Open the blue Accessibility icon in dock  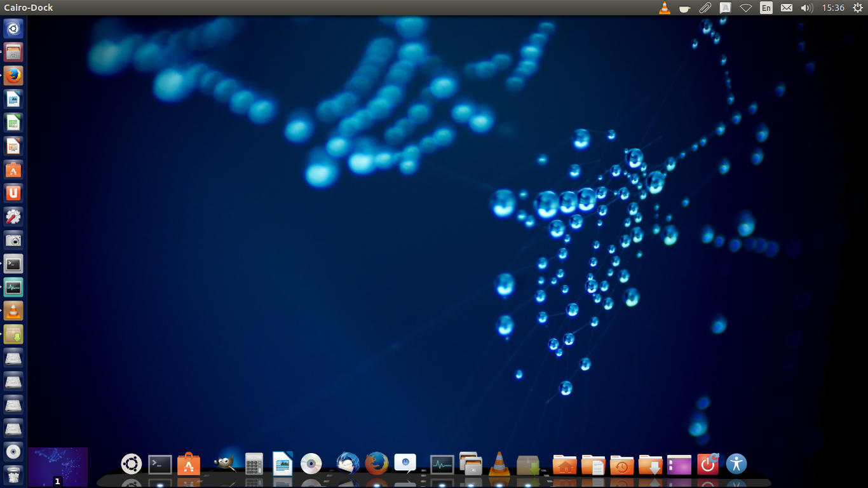point(736,464)
